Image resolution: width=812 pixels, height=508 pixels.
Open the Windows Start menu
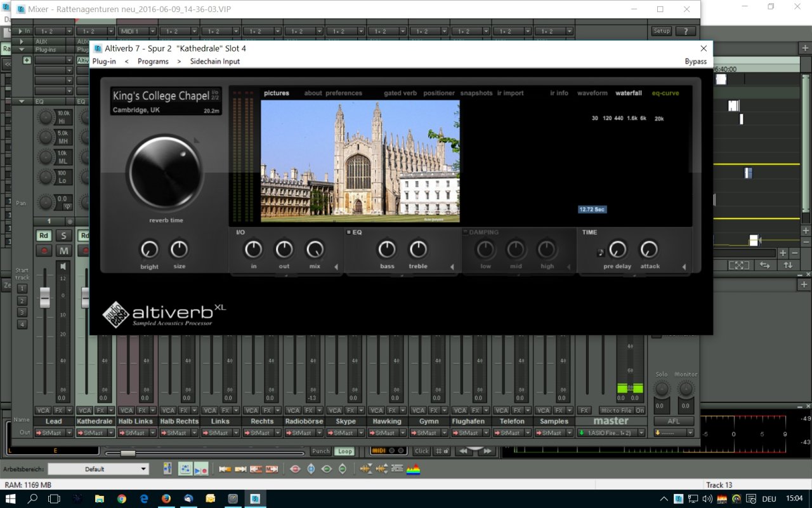(x=11, y=498)
